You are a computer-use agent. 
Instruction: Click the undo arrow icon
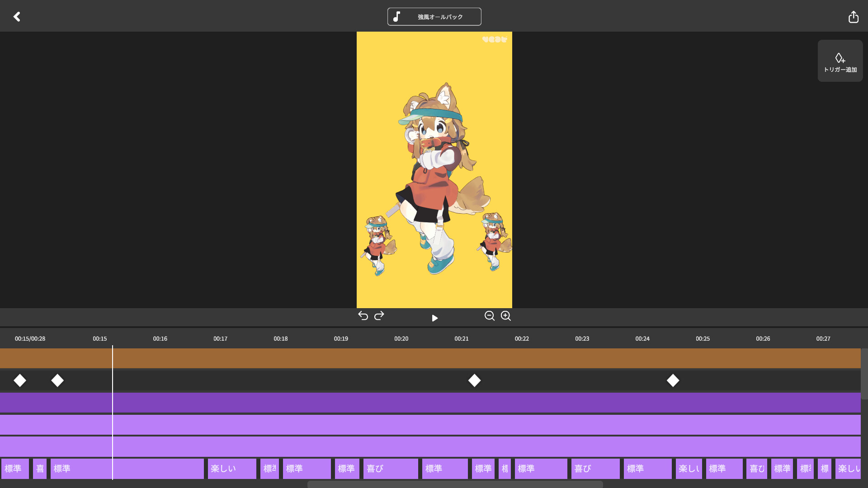tap(363, 315)
